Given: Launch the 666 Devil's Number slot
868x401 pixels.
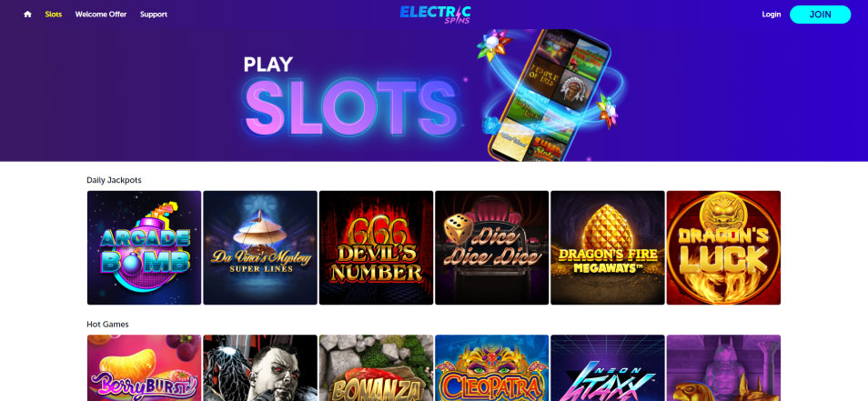Looking at the screenshot, I should [x=376, y=248].
